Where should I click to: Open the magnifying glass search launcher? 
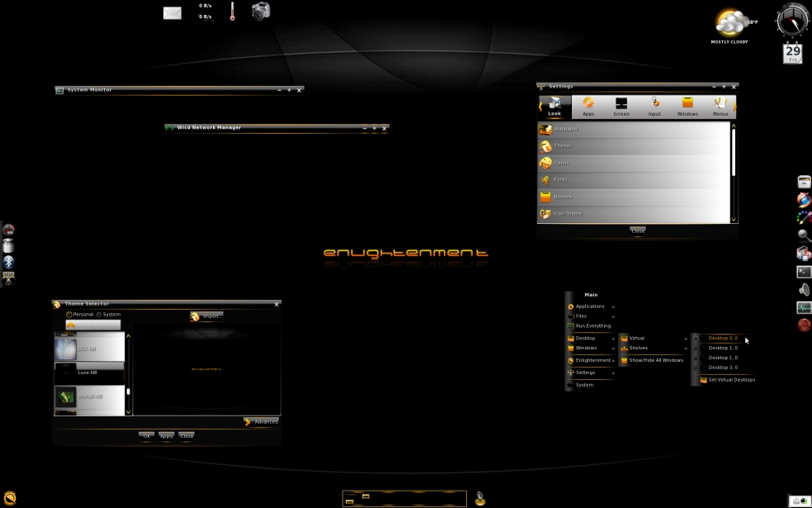[x=804, y=236]
